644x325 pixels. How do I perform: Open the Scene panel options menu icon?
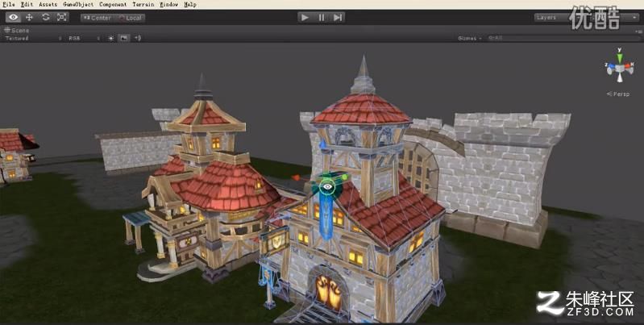click(x=637, y=31)
